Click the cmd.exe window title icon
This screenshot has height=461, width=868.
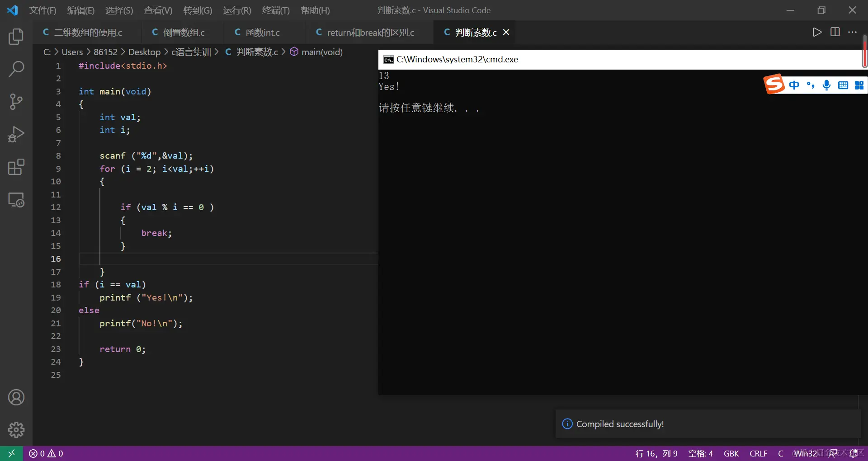click(x=388, y=60)
